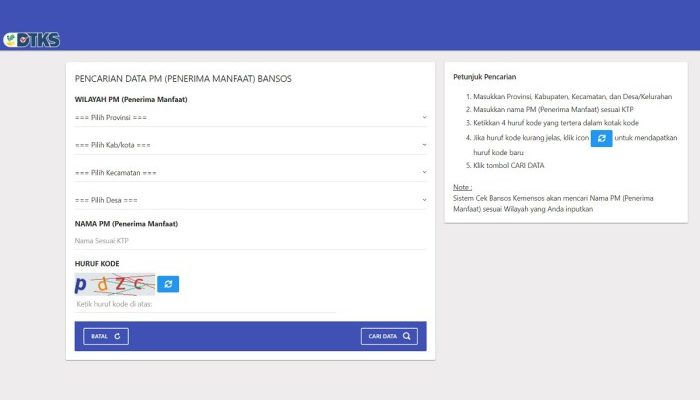Focus the captcha code input field

point(205,304)
